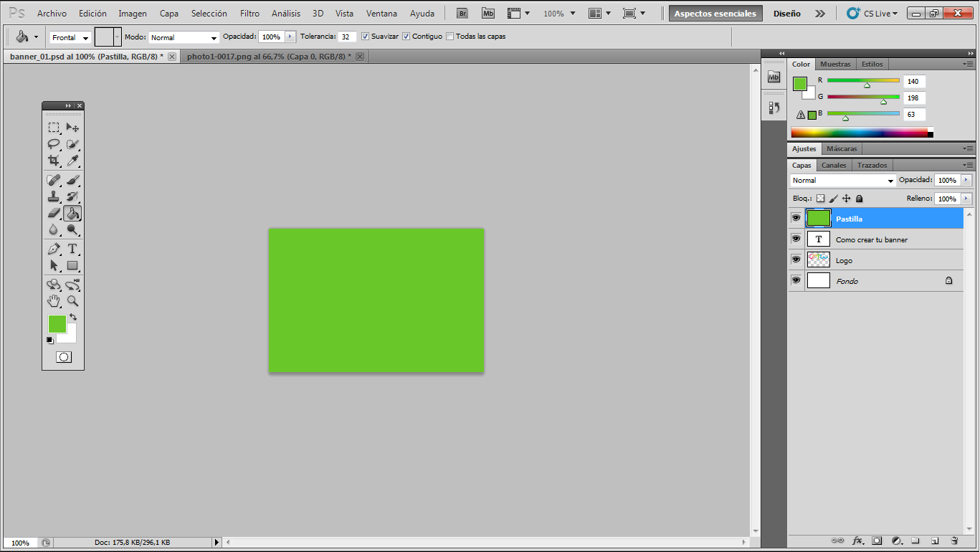
Task: Open layer styles fx menu
Action: pyautogui.click(x=857, y=540)
